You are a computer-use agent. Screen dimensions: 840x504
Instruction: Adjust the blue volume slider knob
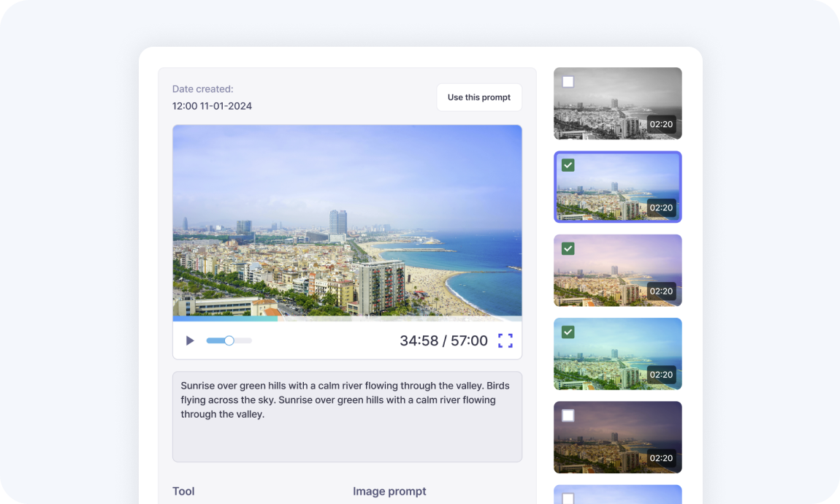[x=229, y=340]
